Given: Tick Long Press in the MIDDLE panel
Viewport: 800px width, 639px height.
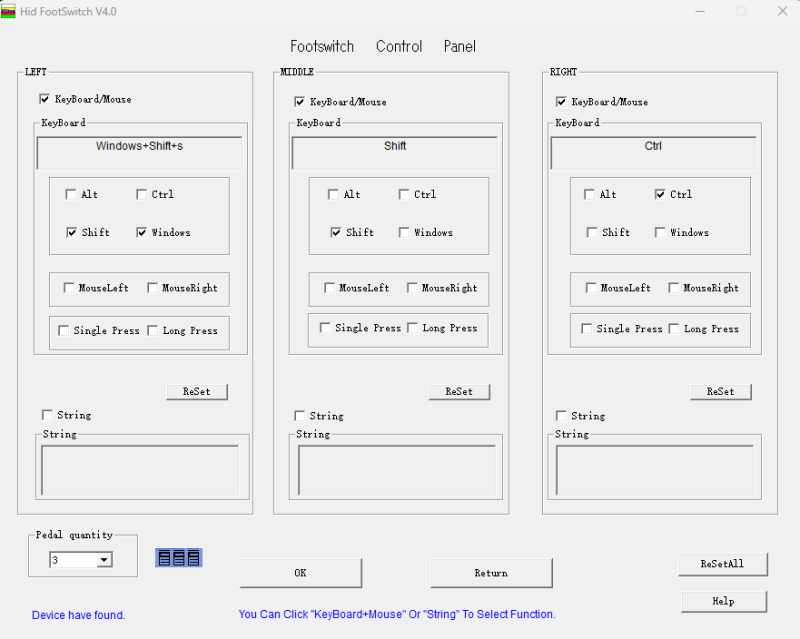Looking at the screenshot, I should tap(413, 328).
